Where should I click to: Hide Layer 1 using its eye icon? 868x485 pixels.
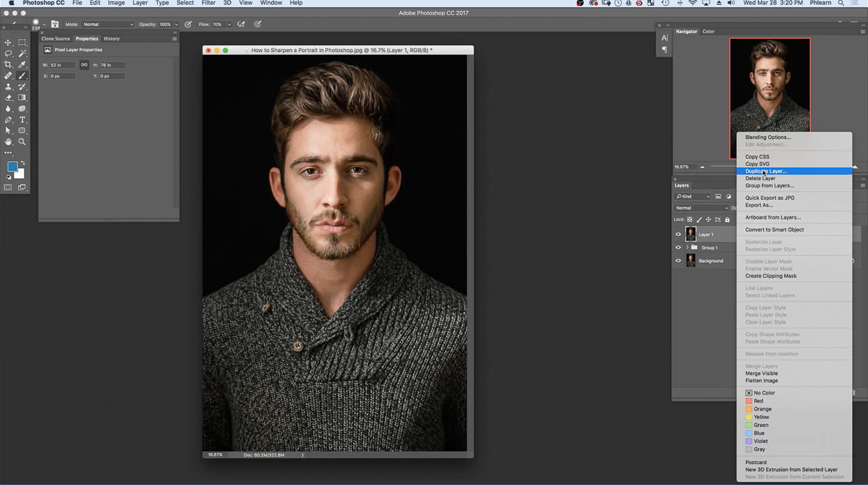(x=678, y=235)
